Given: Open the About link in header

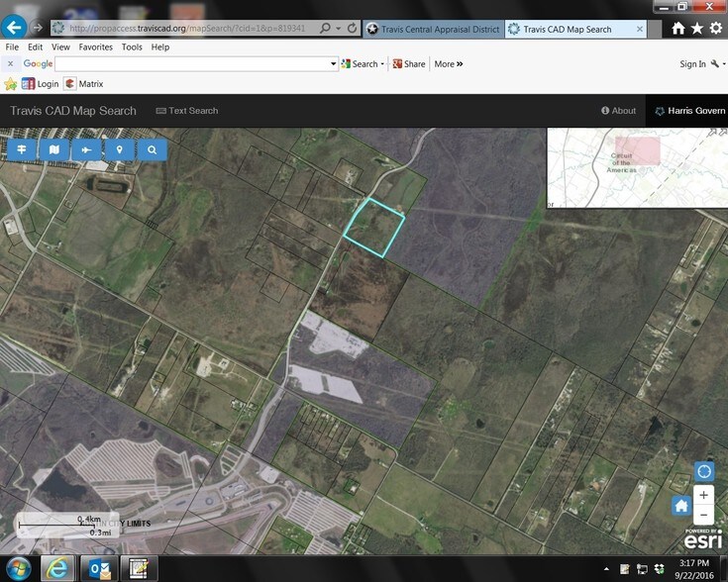Looking at the screenshot, I should pyautogui.click(x=618, y=111).
